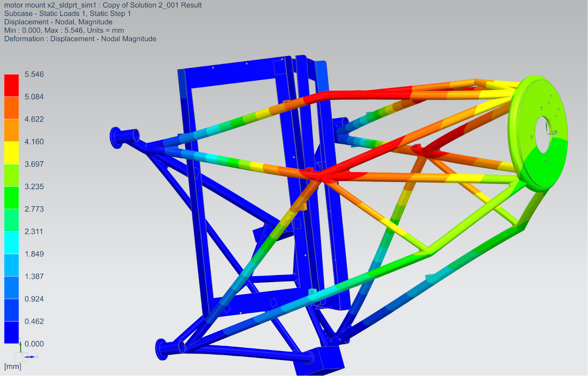Click the YC axis label on the motor flange
The height and width of the screenshot is (376, 588).
pyautogui.click(x=550, y=120)
